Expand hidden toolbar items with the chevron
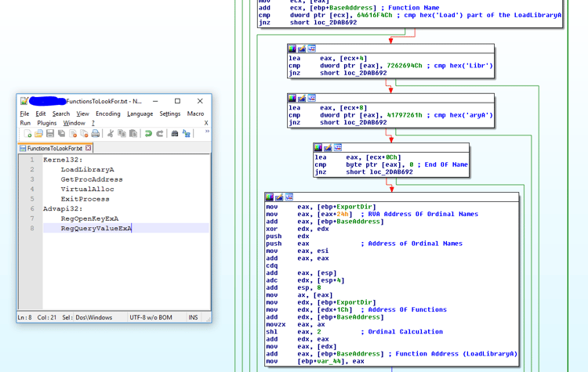This screenshot has width=588, height=372. pos(207,132)
